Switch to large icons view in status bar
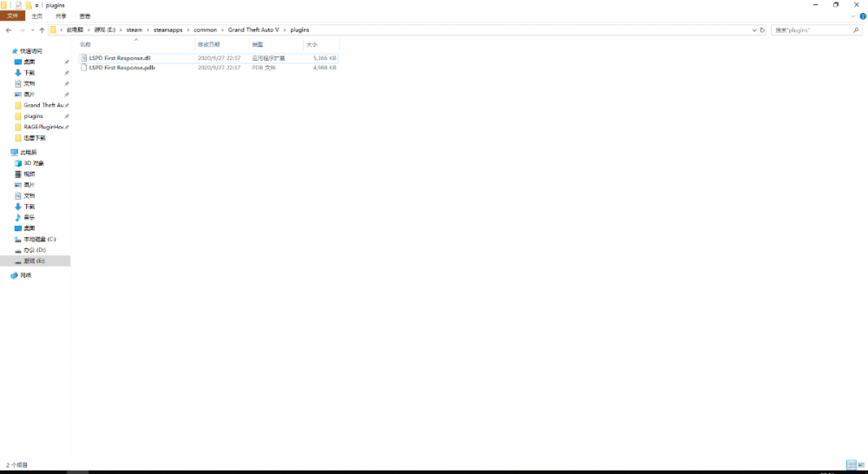 click(861, 465)
